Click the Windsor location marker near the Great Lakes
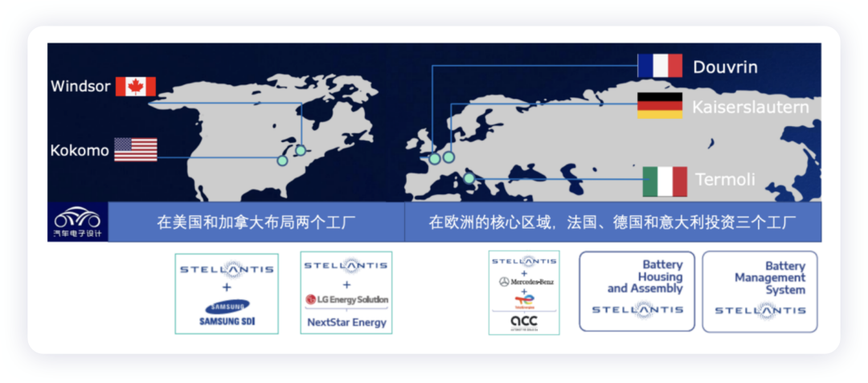This screenshot has height=383, width=868. [x=300, y=150]
